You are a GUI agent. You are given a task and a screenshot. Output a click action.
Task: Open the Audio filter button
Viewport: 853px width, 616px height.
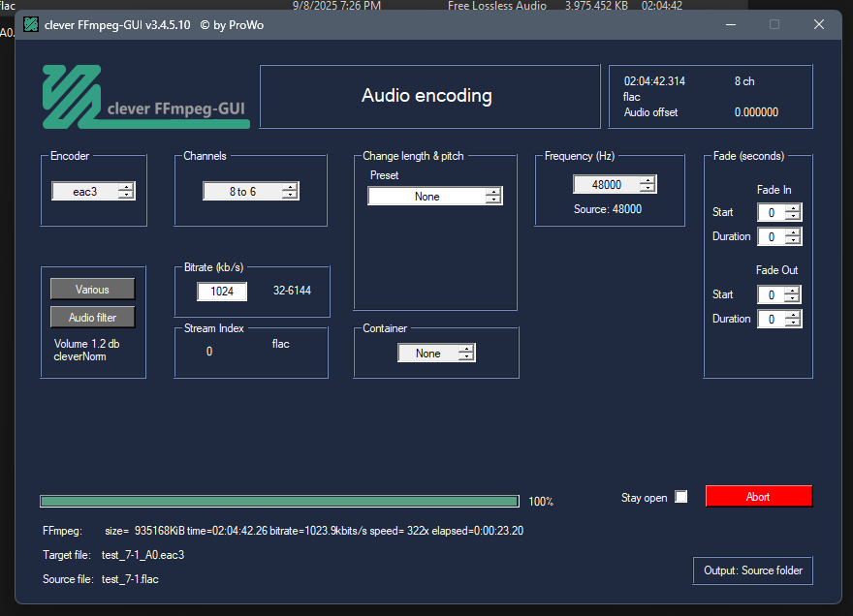pos(92,318)
